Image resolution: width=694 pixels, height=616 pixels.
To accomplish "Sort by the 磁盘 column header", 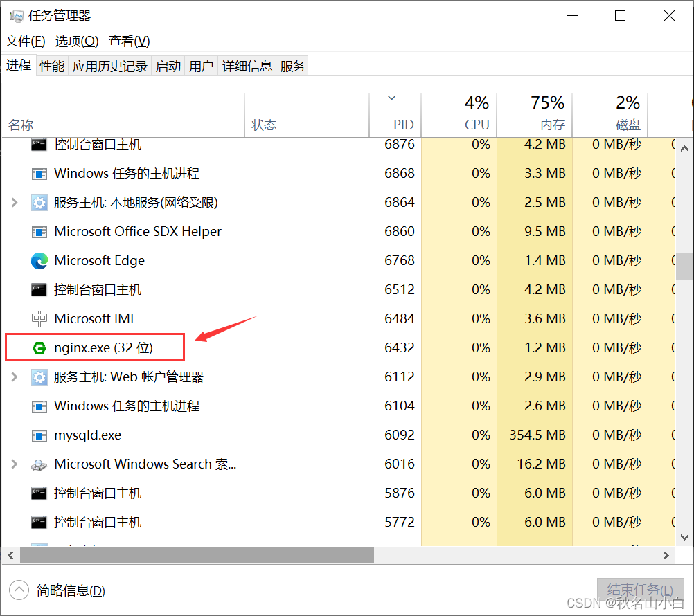I will click(x=610, y=115).
